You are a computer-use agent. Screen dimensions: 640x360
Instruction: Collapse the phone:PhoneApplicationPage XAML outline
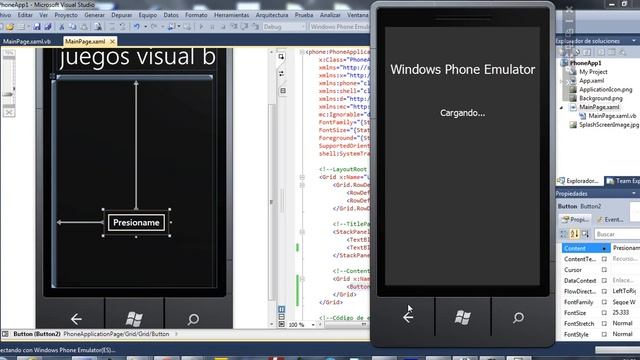(302, 52)
